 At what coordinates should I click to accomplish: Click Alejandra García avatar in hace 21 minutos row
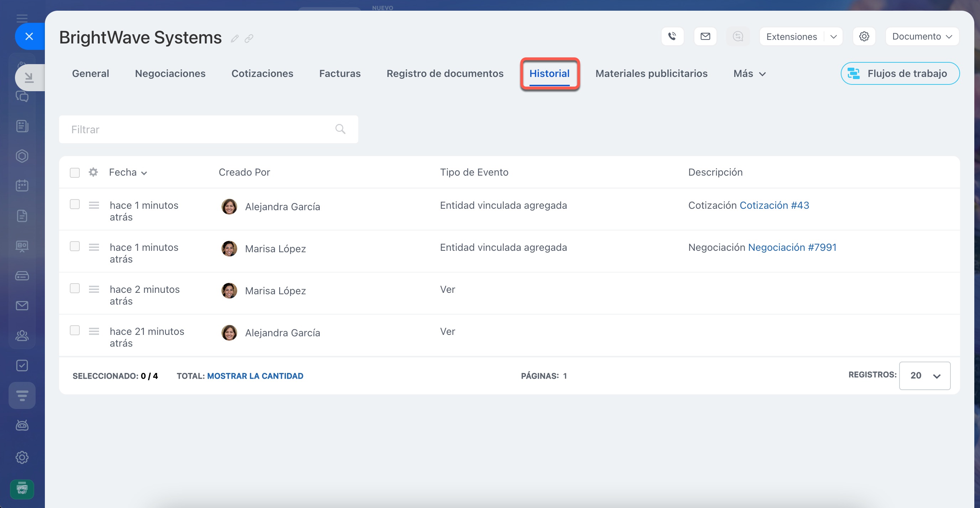click(x=229, y=333)
